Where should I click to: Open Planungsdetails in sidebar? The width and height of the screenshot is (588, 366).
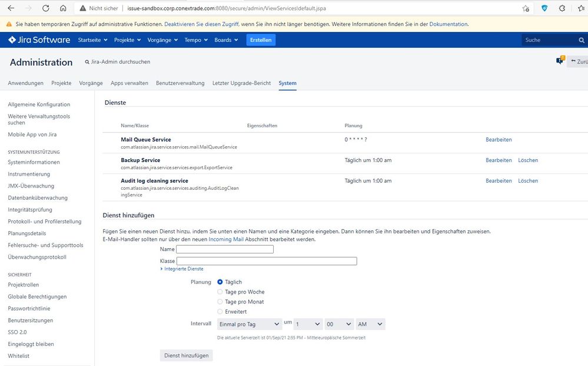click(x=27, y=233)
